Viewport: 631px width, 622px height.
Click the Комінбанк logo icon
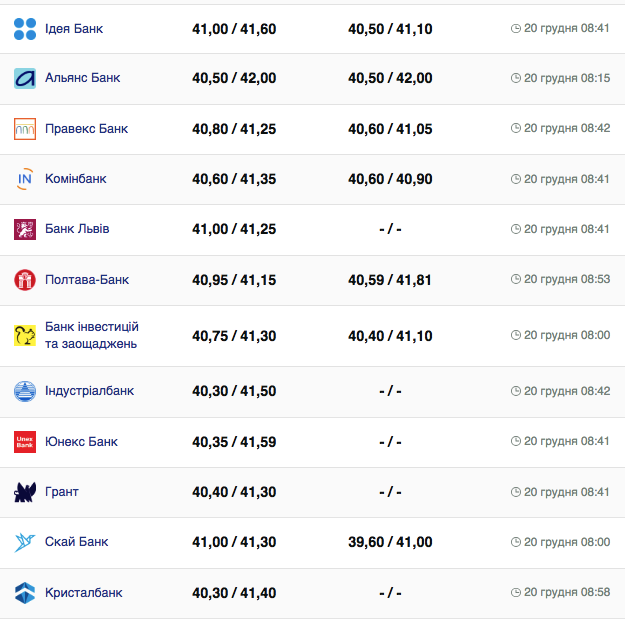point(25,179)
